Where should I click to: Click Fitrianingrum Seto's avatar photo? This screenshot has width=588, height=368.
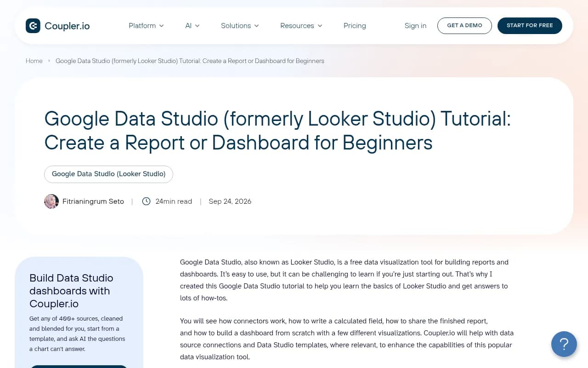point(51,201)
